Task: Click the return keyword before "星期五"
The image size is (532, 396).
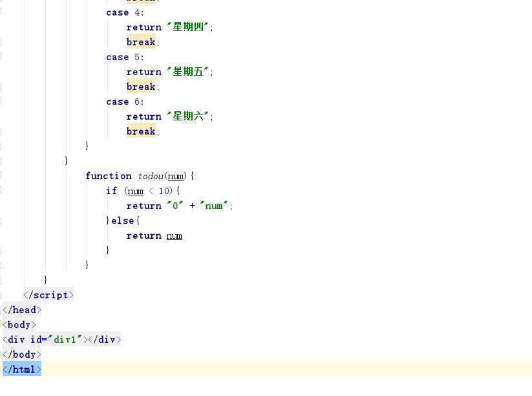Action: [144, 72]
